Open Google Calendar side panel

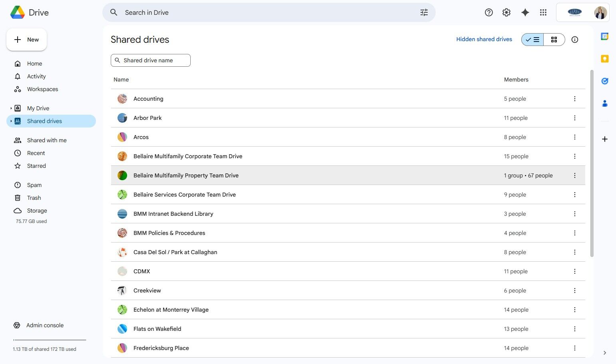click(604, 36)
